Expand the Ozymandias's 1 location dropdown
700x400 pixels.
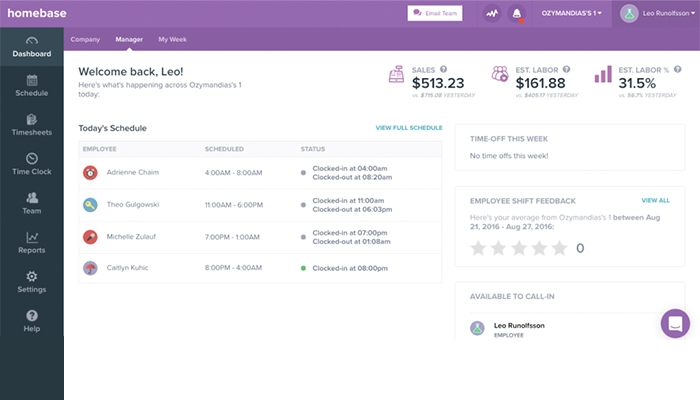(x=571, y=14)
